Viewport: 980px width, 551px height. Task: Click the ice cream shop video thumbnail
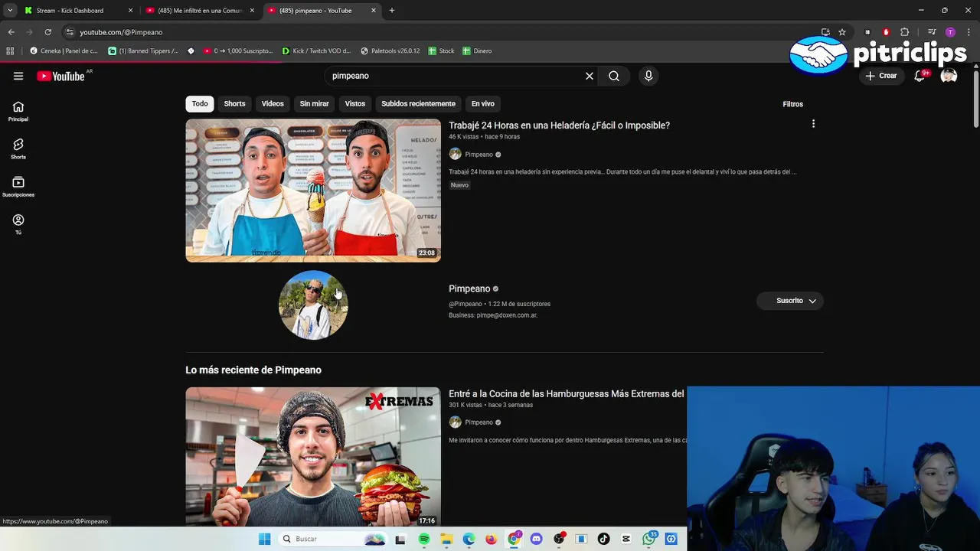point(313,191)
